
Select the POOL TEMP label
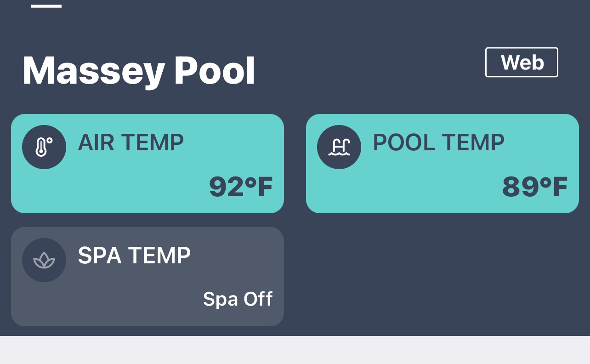tap(438, 142)
